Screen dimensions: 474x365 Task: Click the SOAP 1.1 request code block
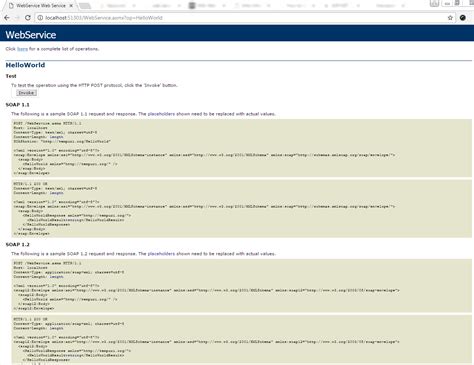(x=242, y=148)
